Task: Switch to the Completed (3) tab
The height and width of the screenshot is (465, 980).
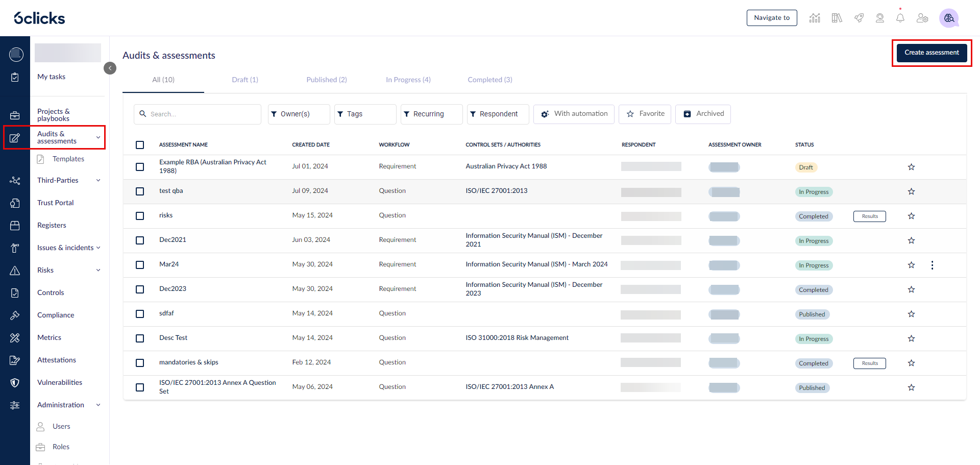Action: point(490,80)
